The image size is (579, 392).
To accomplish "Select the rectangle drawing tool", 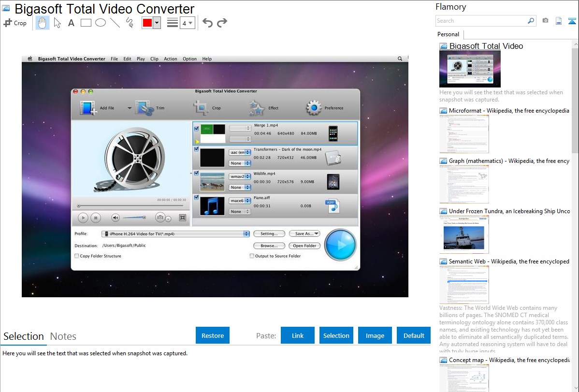I will [x=86, y=23].
